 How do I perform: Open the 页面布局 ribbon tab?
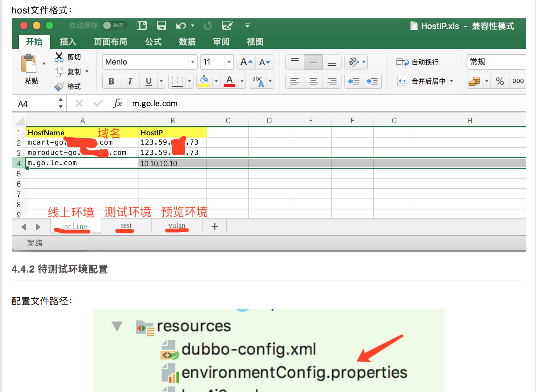point(111,42)
